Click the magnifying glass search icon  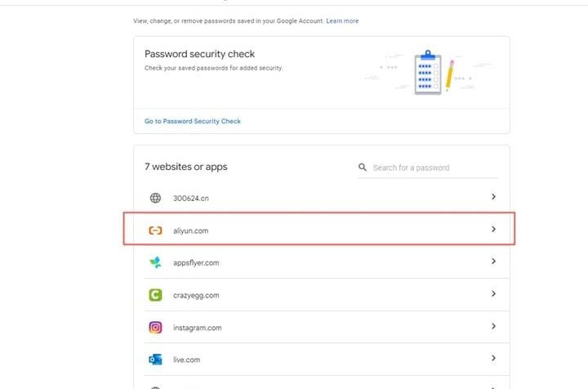point(363,168)
